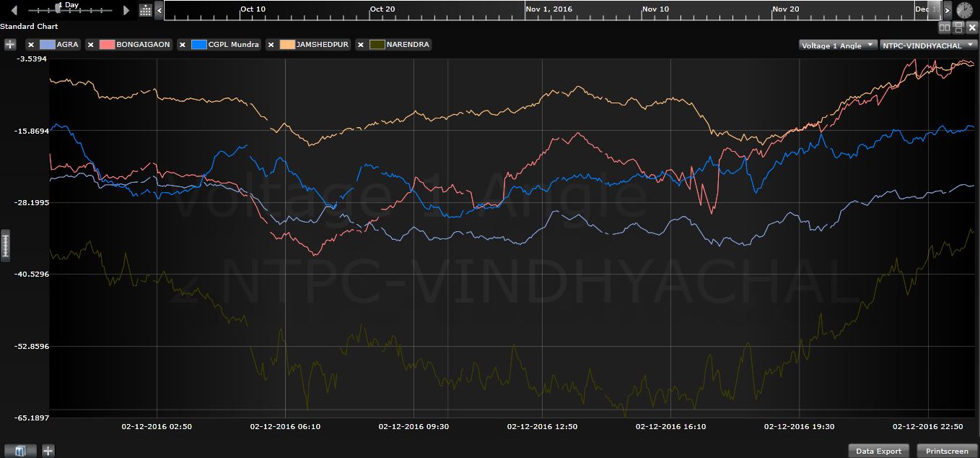This screenshot has width=980, height=458.
Task: Switch to side-by-side chart layout
Action: 945,27
